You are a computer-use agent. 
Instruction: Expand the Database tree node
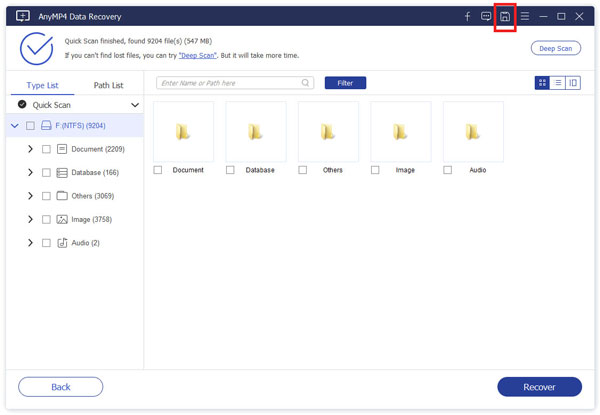tap(30, 172)
